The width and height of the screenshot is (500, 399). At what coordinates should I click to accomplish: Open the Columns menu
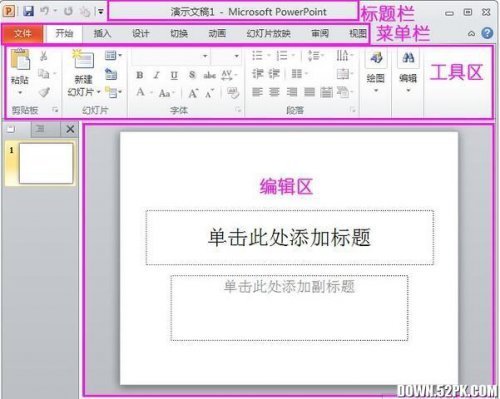[299, 73]
